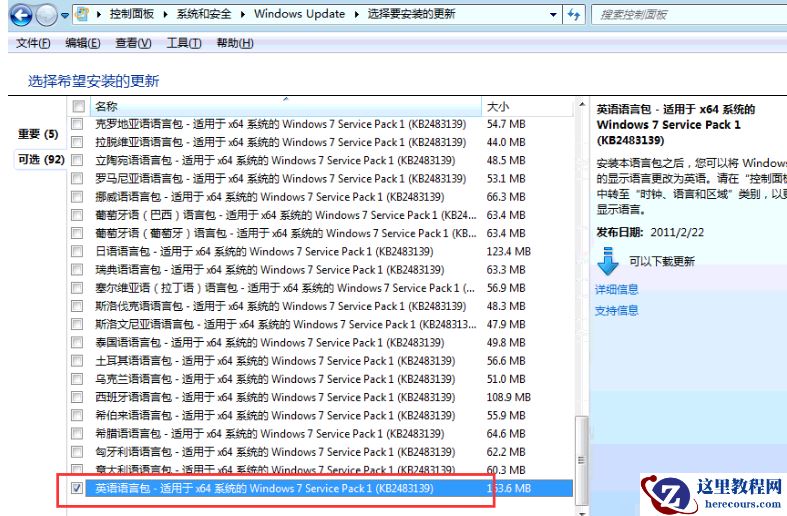Click the refresh button beside address bar

click(574, 15)
